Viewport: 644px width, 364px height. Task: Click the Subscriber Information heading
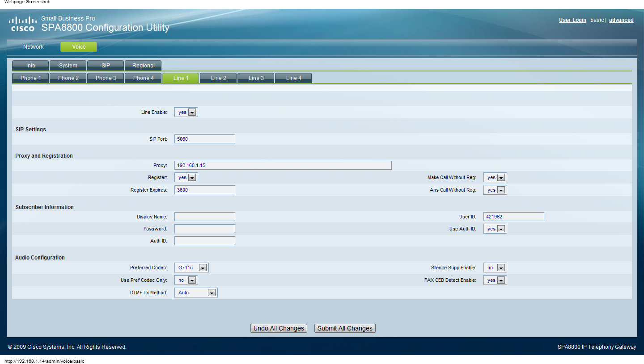pyautogui.click(x=45, y=207)
